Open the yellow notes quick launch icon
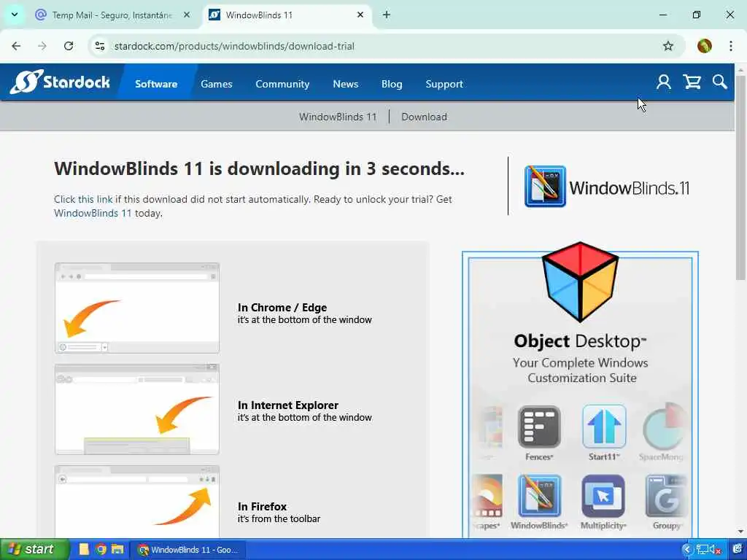 tap(84, 550)
